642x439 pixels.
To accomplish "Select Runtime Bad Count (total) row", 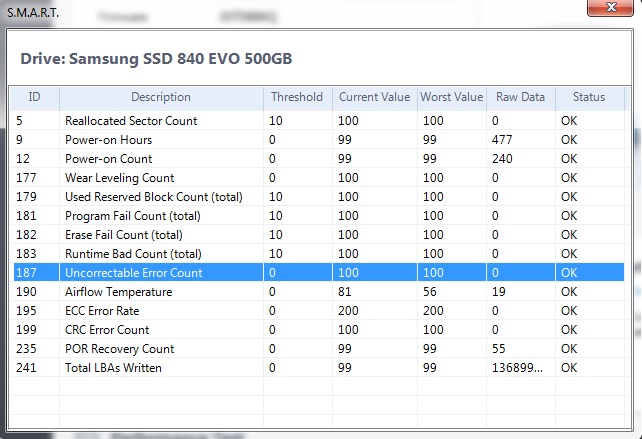I will point(319,253).
